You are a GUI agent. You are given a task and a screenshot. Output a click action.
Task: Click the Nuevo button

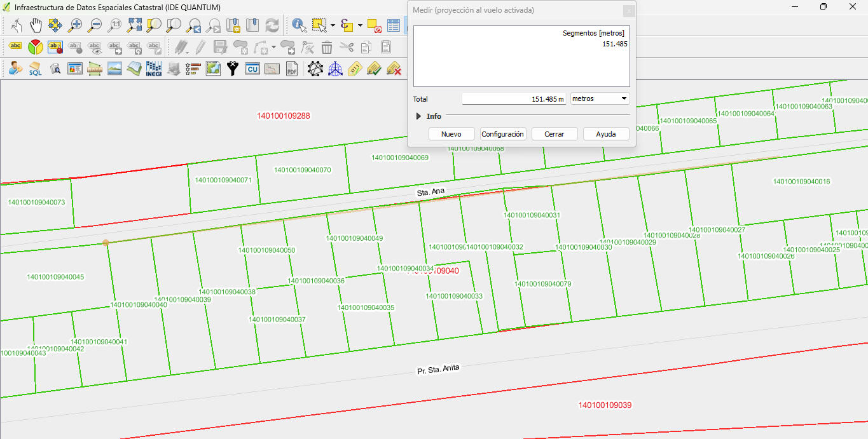(451, 134)
